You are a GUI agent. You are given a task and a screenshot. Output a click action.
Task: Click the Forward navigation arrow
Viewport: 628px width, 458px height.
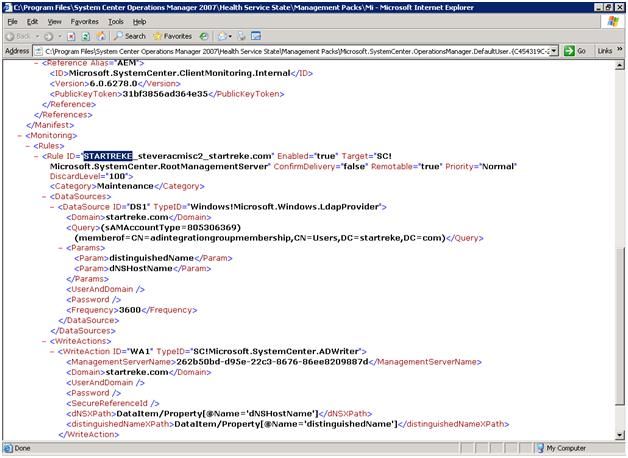coord(48,36)
